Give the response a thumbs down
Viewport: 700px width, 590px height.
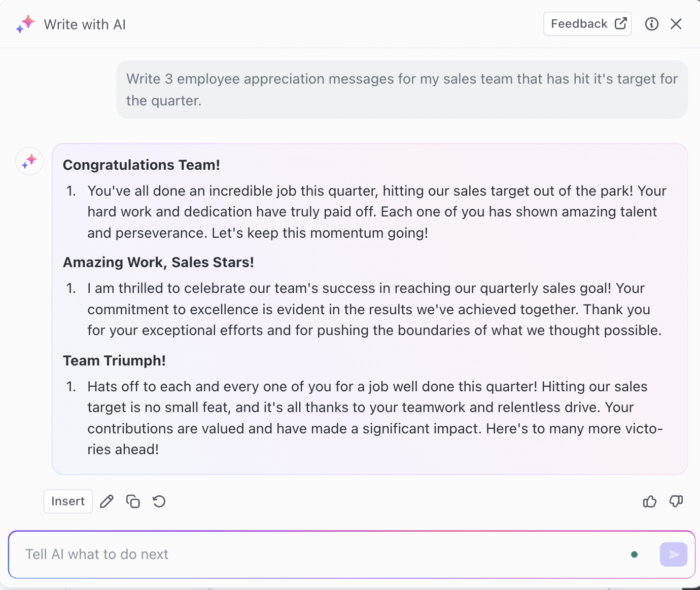point(676,502)
